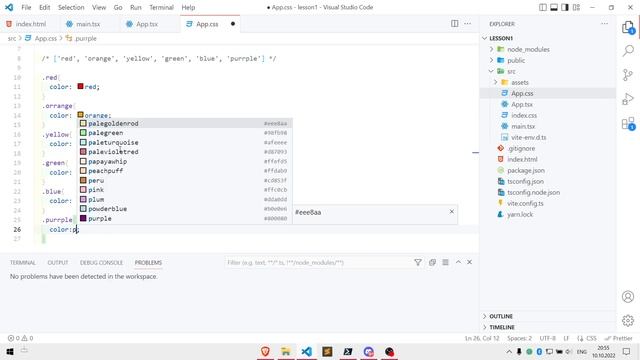The width and height of the screenshot is (640, 360).
Task: Close the bottom panel
Action: 469,262
